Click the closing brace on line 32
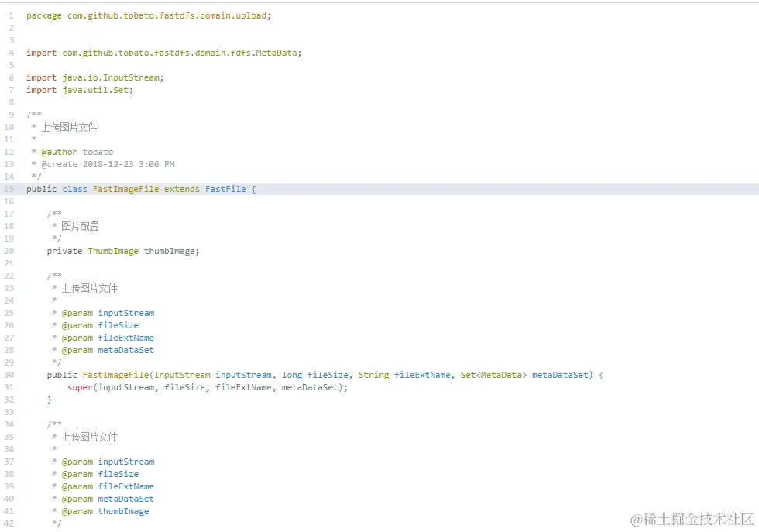The width and height of the screenshot is (759, 532). tap(50, 400)
